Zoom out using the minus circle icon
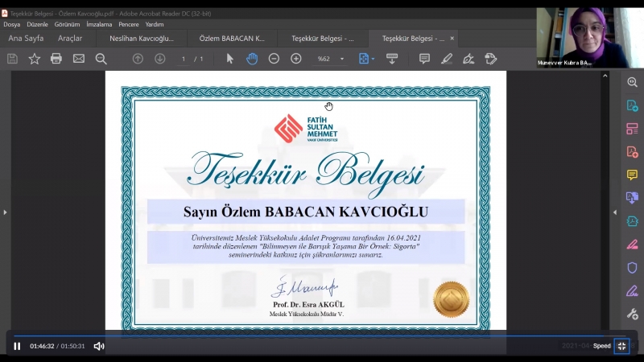This screenshot has height=362, width=644. point(274,59)
